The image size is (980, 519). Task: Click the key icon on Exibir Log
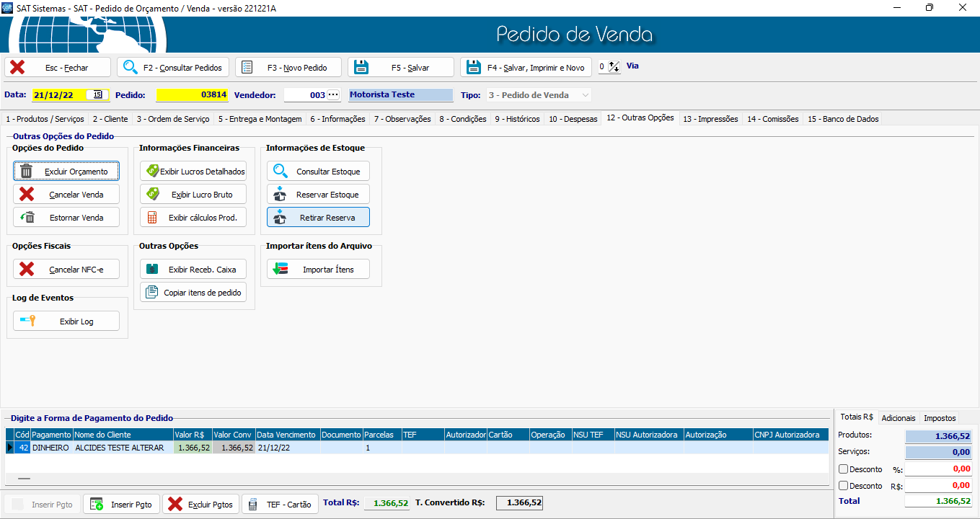[28, 321]
